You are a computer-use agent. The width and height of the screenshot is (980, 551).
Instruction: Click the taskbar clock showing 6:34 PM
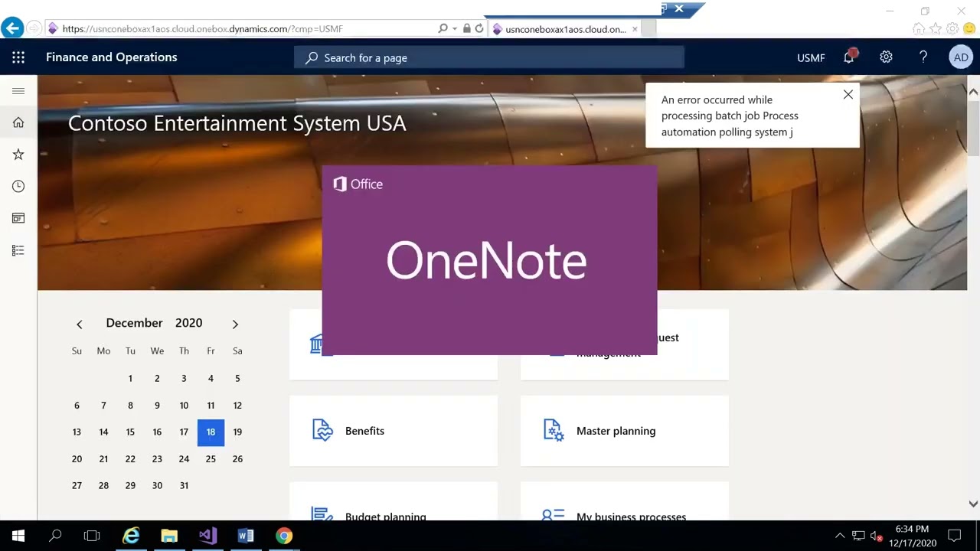coord(912,536)
